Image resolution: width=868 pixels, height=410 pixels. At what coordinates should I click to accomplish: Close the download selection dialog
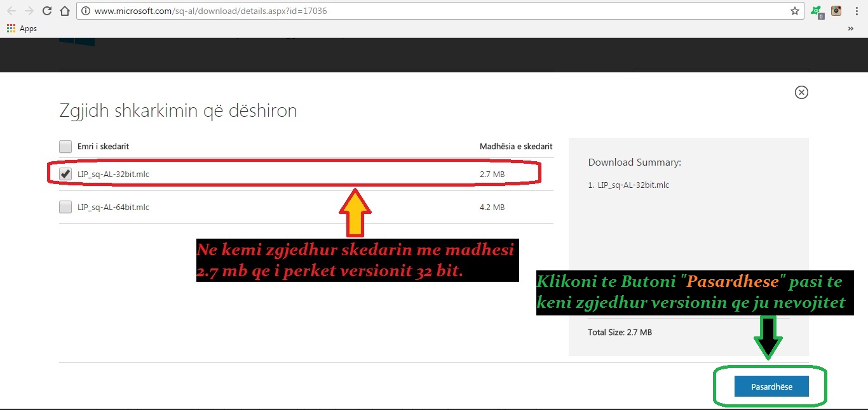(x=801, y=93)
